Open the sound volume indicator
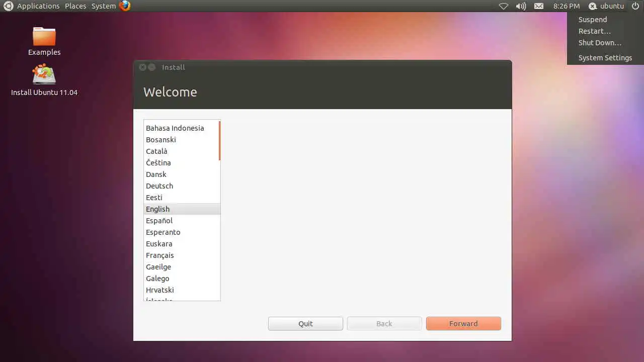Image resolution: width=644 pixels, height=362 pixels. click(521, 6)
